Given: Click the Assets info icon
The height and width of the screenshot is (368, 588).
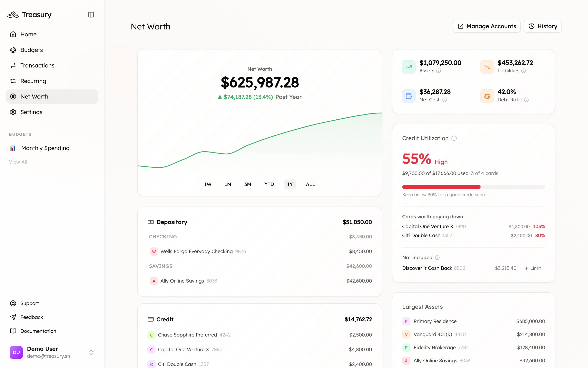Looking at the screenshot, I should pos(439,71).
